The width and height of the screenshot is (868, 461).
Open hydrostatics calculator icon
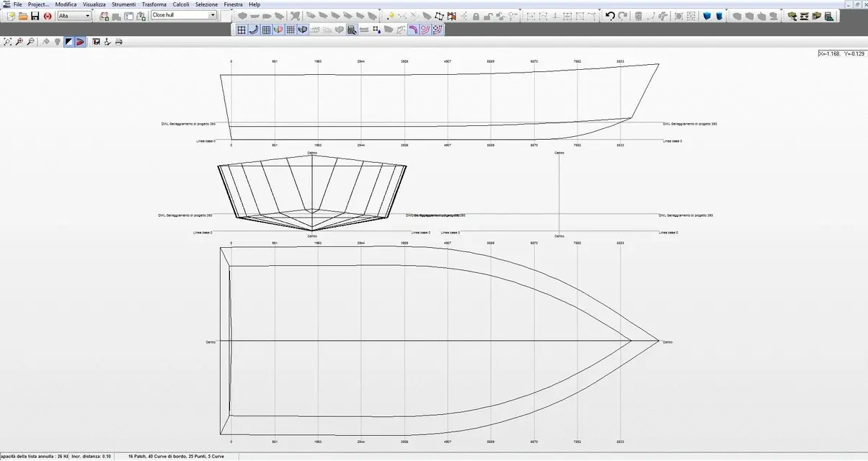352,30
